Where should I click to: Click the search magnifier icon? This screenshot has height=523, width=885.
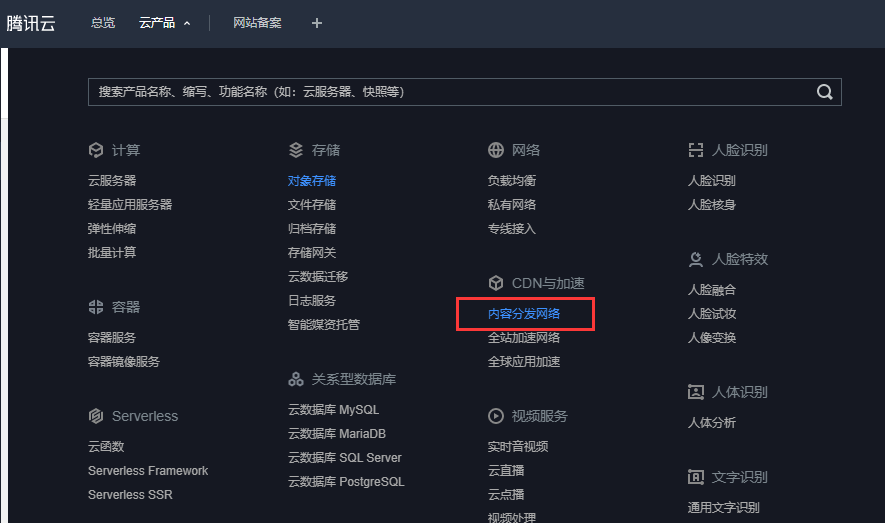(825, 92)
